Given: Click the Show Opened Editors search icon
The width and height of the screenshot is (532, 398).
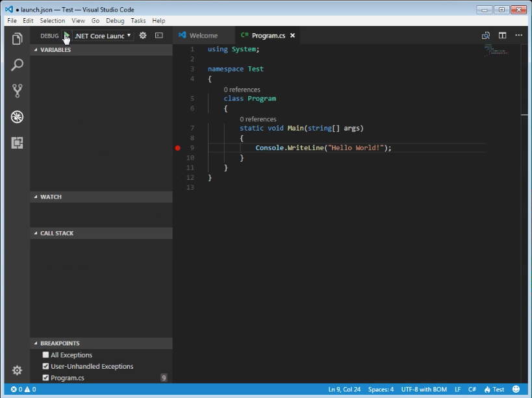Looking at the screenshot, I should [x=486, y=35].
